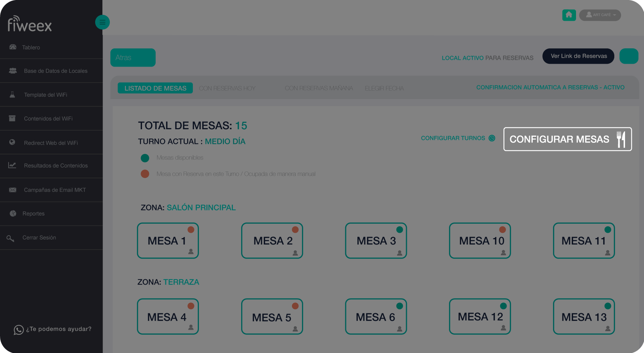
Task: Toggle Mesa 1 red status dot
Action: pyautogui.click(x=191, y=230)
